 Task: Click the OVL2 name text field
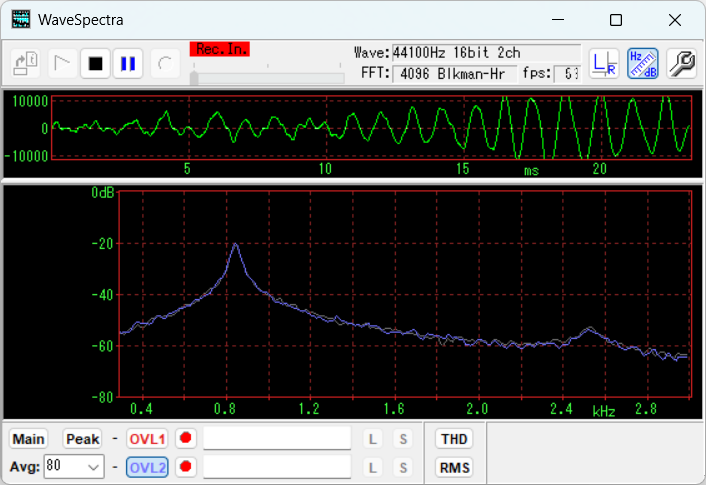click(277, 467)
